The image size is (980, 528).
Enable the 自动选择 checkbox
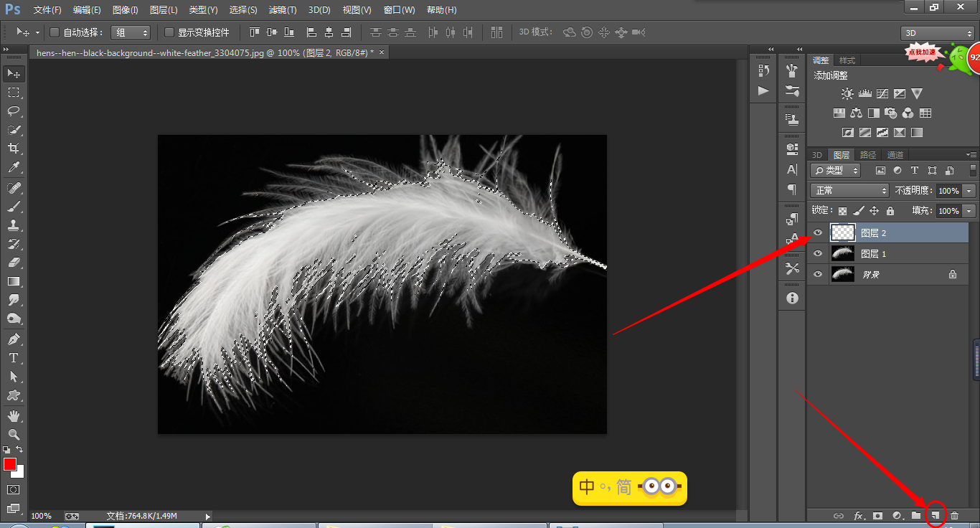point(55,32)
